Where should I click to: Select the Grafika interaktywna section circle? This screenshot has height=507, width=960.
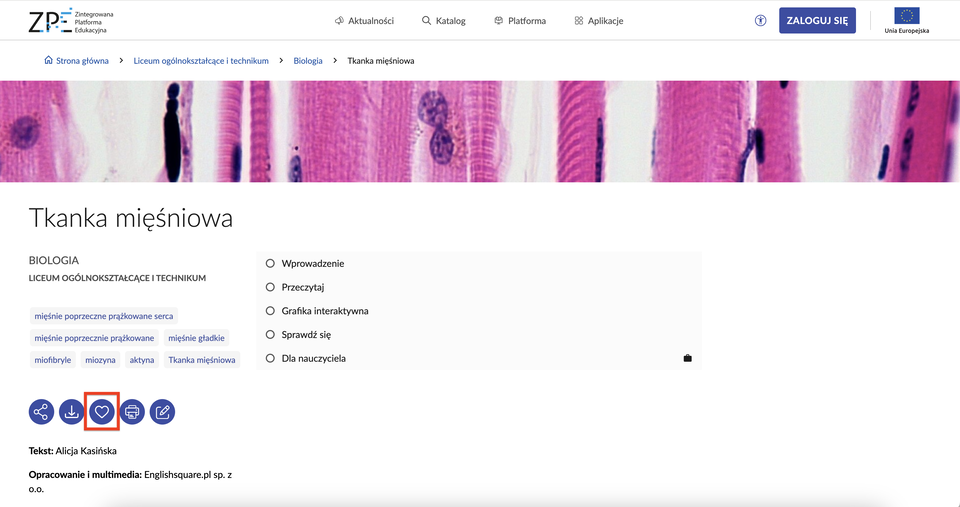coord(270,311)
